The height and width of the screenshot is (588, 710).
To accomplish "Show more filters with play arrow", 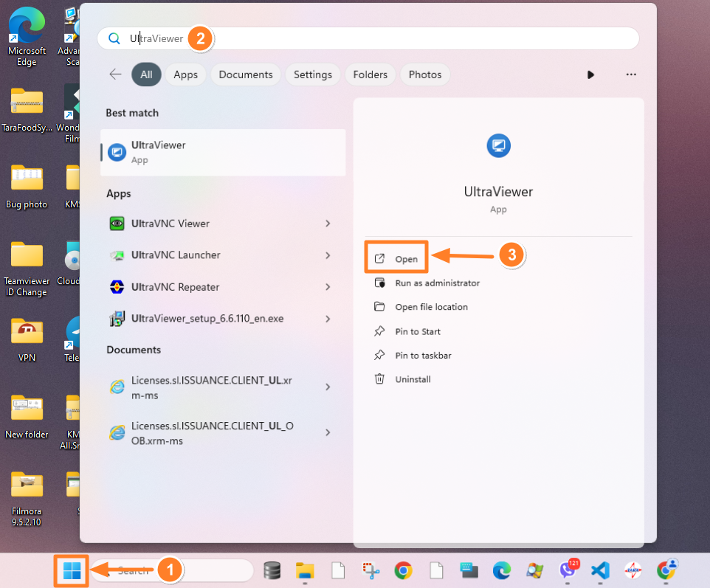I will click(590, 75).
